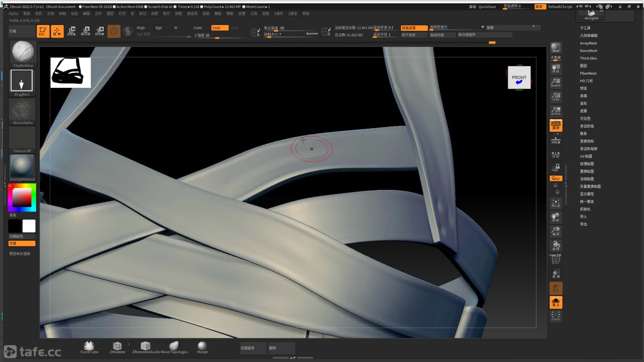Toggle the 背面遮罩 (BackfaceMask) button

pos(414,28)
